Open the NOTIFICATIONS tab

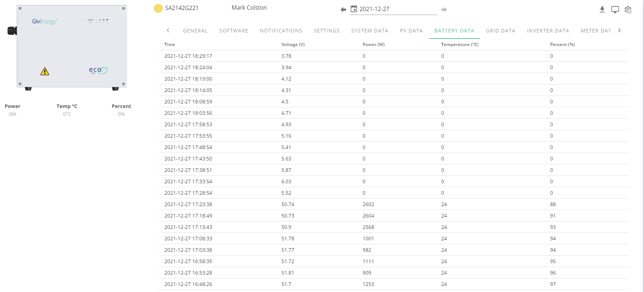[x=281, y=31]
